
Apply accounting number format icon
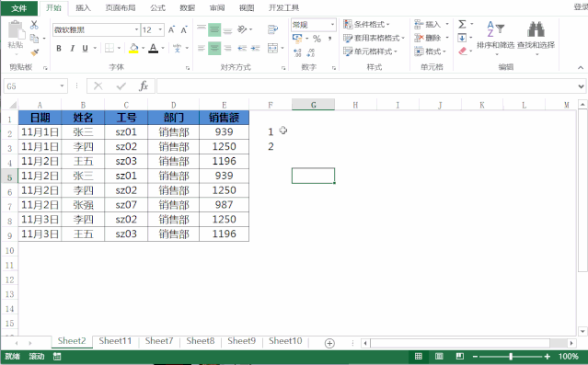(297, 39)
